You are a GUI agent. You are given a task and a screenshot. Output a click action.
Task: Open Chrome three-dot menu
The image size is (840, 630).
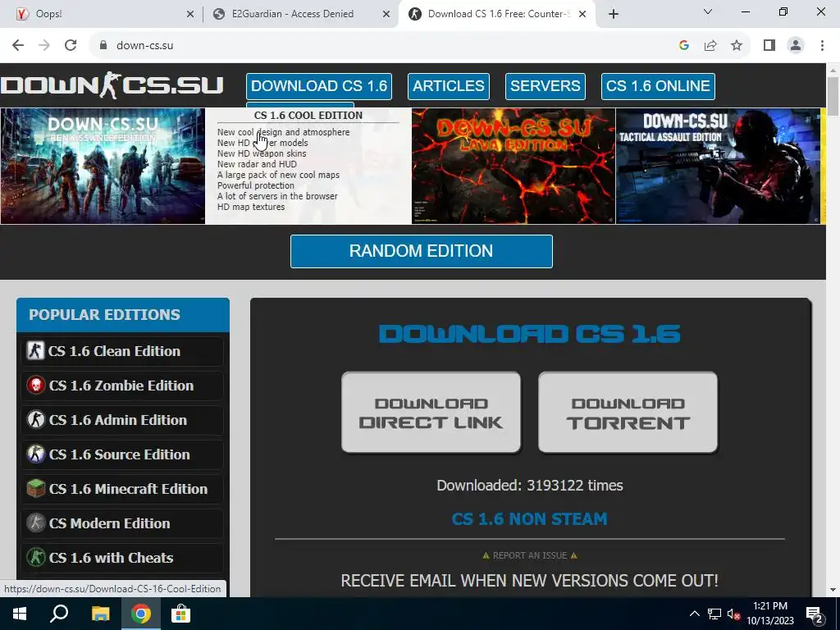click(822, 46)
